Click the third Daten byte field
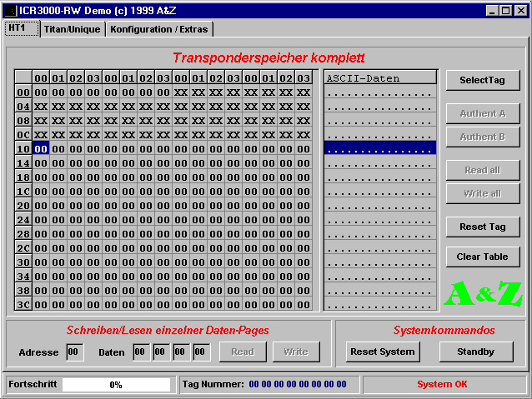This screenshot has height=399, width=532. pyautogui.click(x=182, y=352)
